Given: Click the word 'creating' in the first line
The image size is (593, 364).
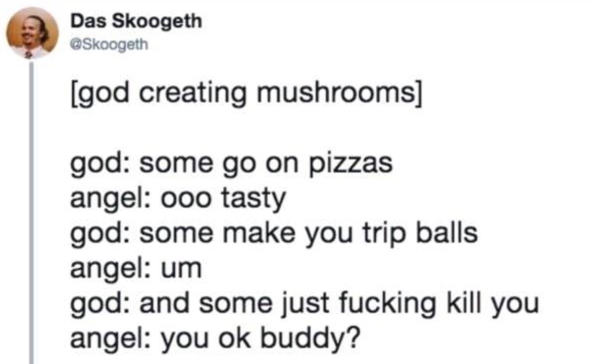Looking at the screenshot, I should [193, 94].
